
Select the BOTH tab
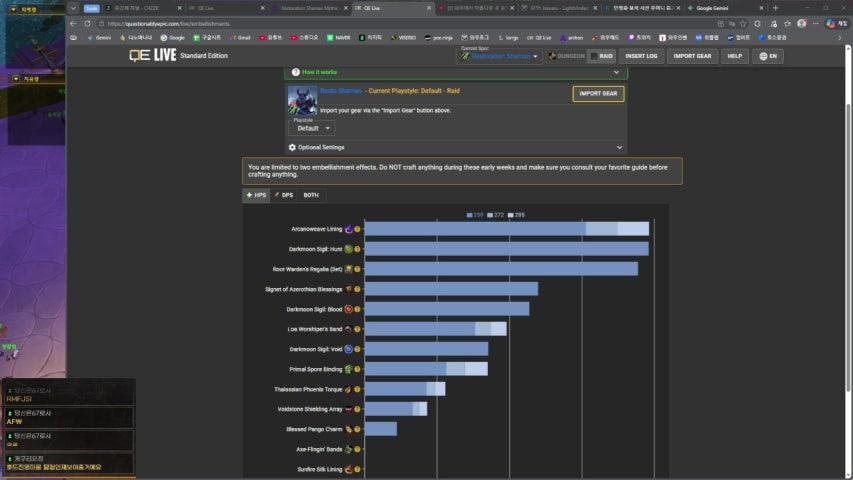[311, 195]
